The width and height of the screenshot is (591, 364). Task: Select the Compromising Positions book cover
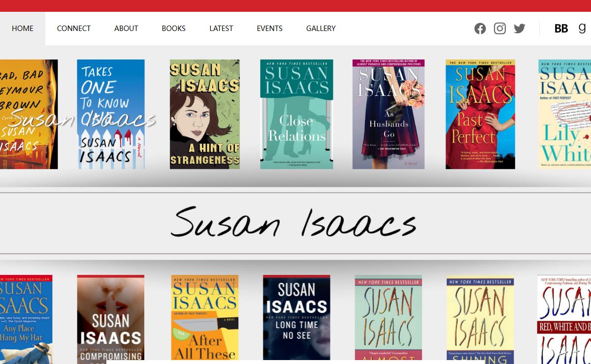[x=111, y=319]
